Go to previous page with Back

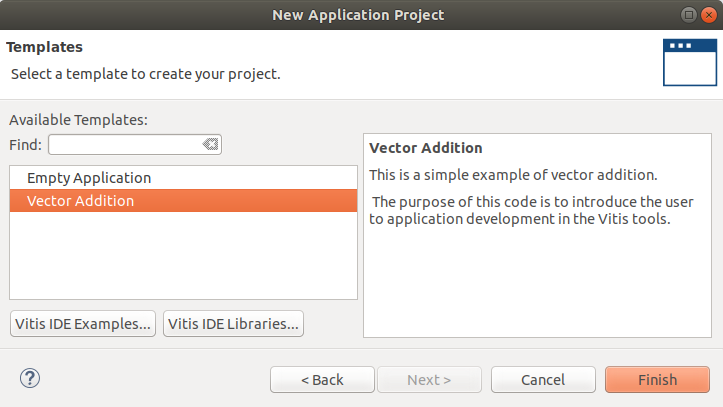(x=322, y=380)
